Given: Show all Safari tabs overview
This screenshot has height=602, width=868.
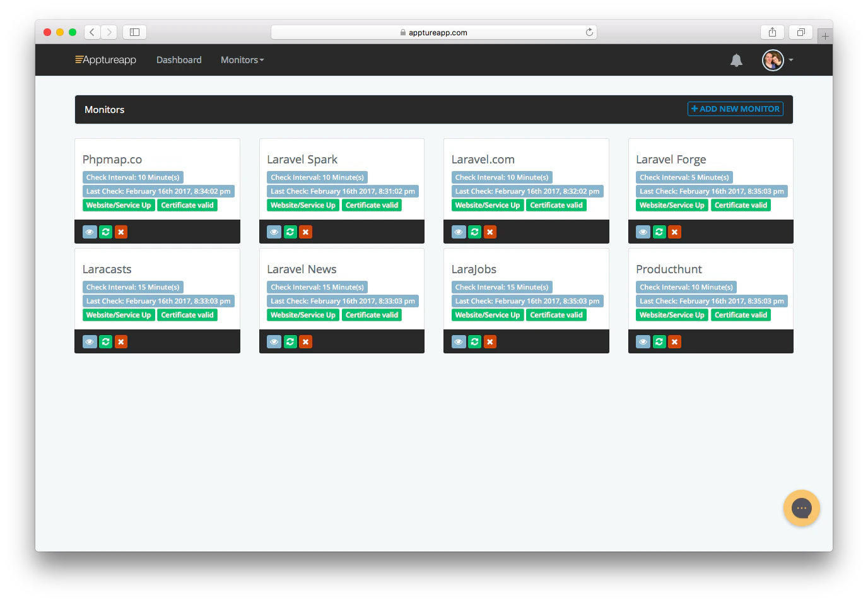Looking at the screenshot, I should click(801, 32).
